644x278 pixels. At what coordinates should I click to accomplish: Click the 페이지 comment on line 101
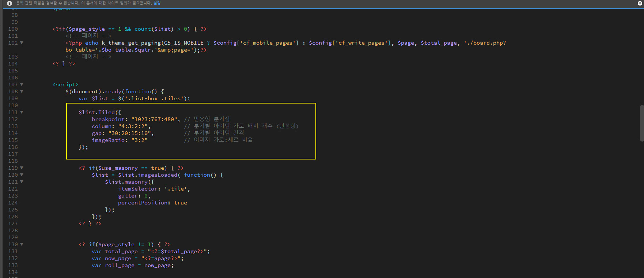tap(88, 36)
